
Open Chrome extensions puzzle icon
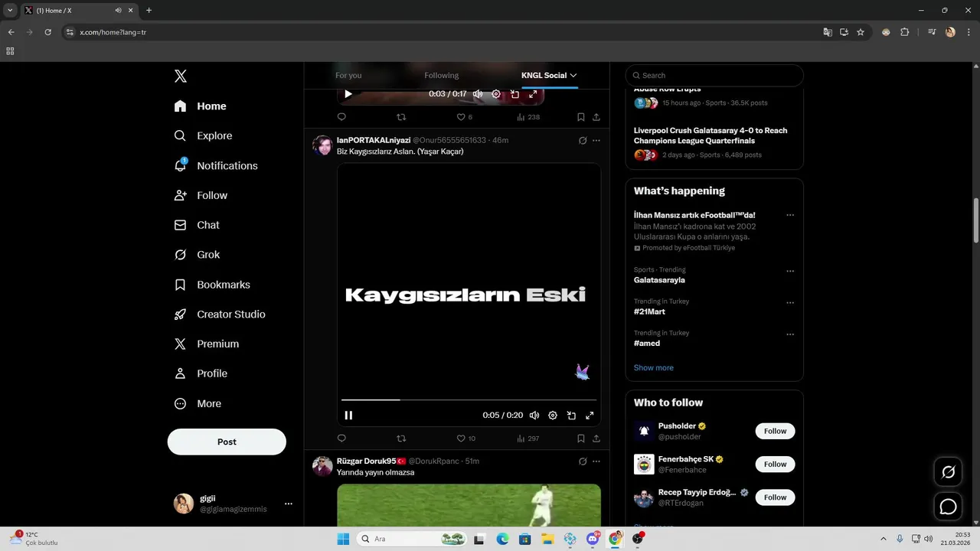(904, 32)
